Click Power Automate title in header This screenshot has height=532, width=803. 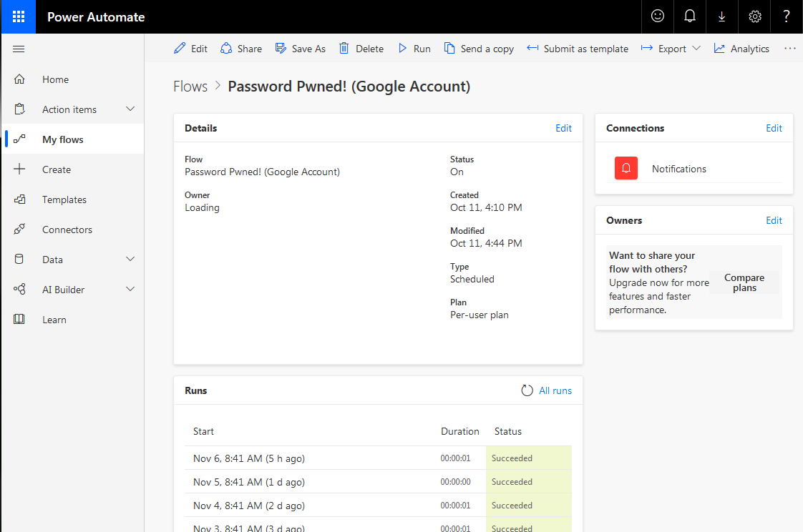[x=96, y=17]
